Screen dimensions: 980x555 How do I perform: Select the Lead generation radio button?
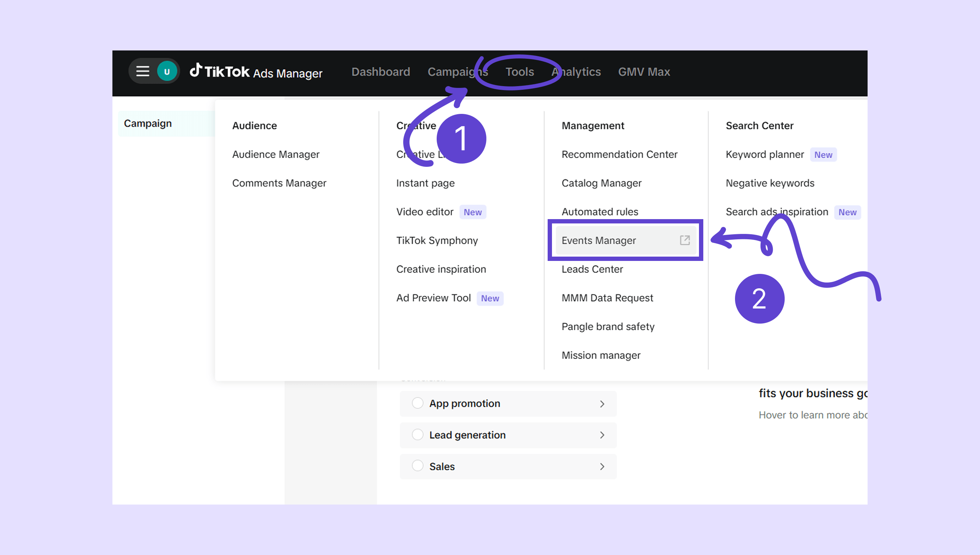(x=418, y=435)
